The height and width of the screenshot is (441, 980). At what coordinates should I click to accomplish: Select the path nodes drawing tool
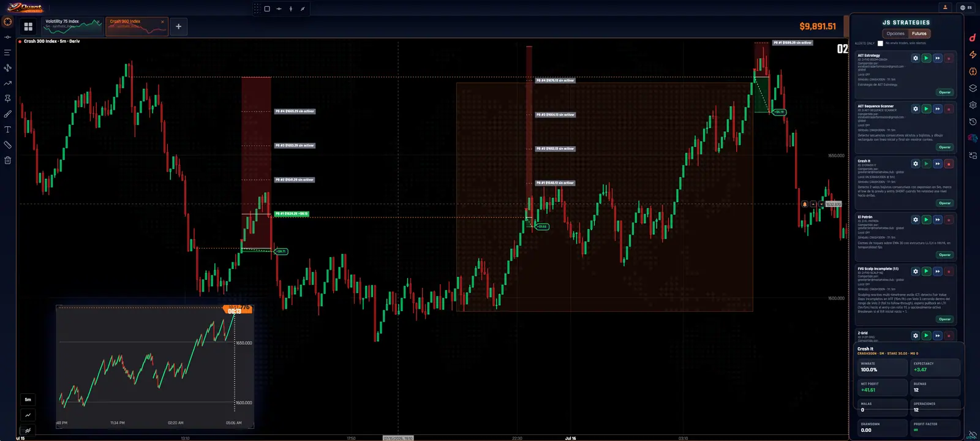(x=7, y=68)
